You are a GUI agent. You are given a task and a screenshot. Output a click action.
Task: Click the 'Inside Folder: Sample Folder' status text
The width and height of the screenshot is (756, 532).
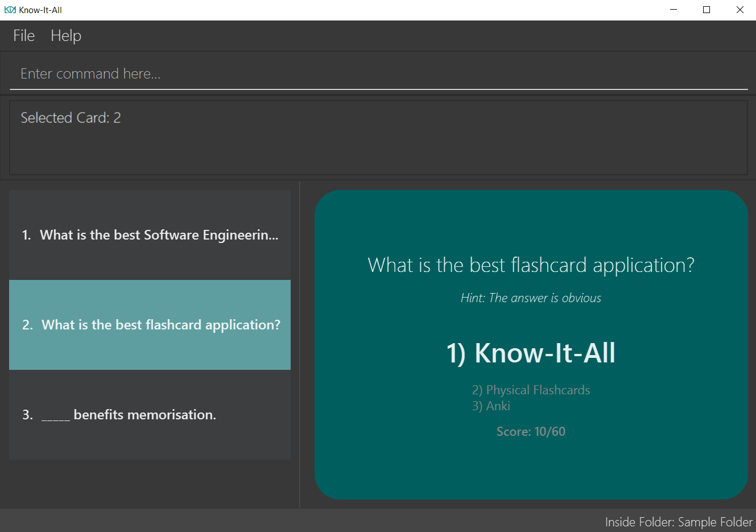click(679, 522)
